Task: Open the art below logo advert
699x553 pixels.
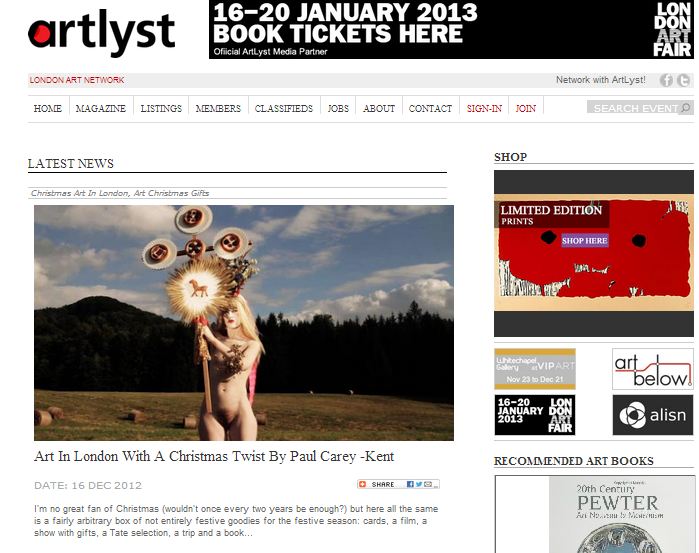Action: [x=653, y=369]
